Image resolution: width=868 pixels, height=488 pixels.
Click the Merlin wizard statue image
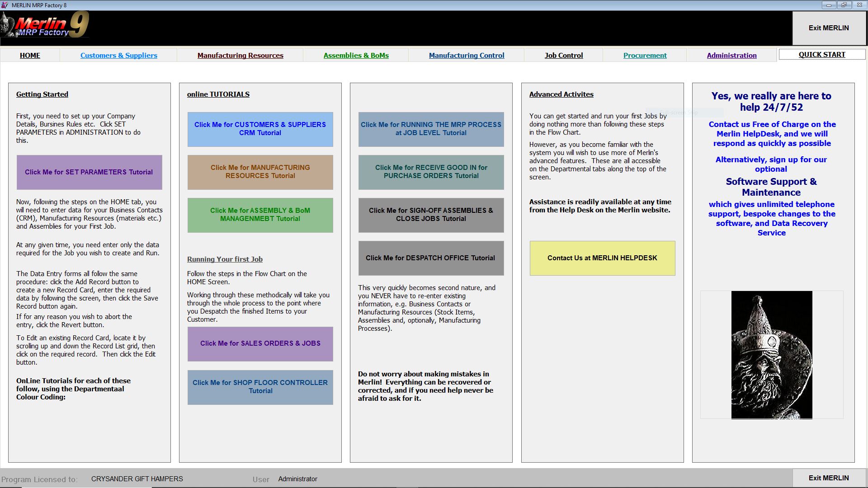[771, 355]
